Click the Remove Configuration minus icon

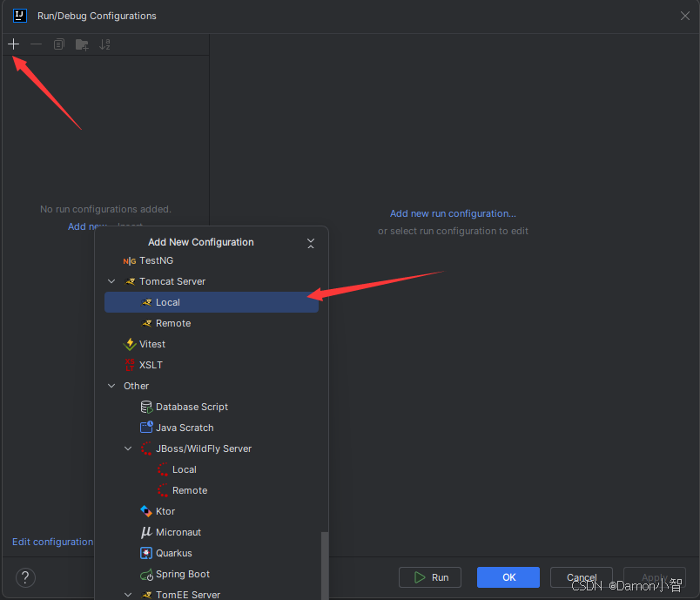click(x=37, y=44)
